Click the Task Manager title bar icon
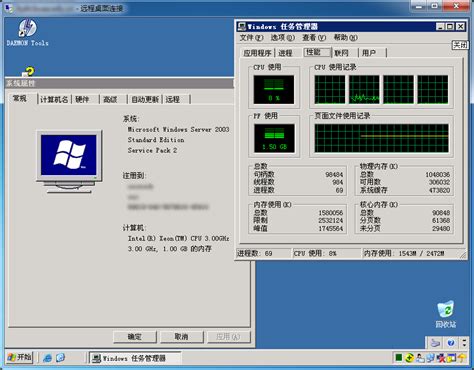The height and width of the screenshot is (370, 474). click(242, 26)
